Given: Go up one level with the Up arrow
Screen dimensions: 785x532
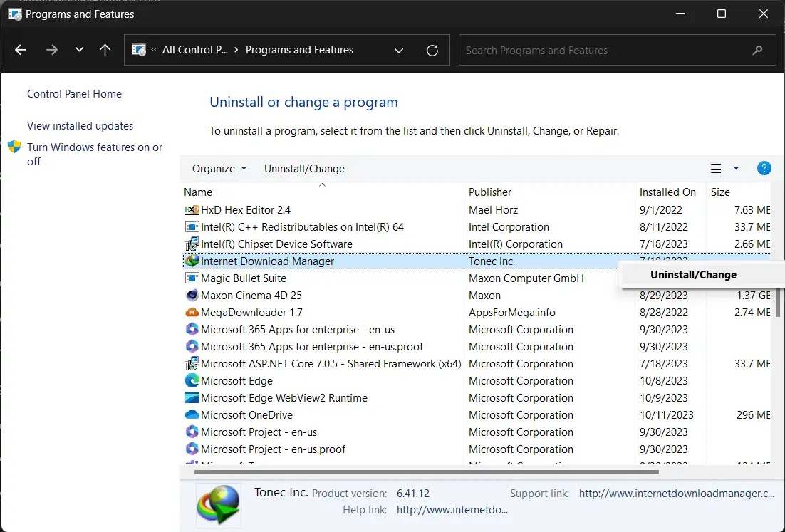Looking at the screenshot, I should 105,50.
